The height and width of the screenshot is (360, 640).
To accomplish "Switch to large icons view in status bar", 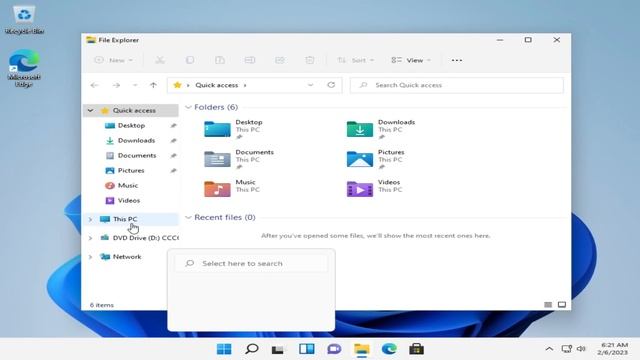I will [x=562, y=304].
